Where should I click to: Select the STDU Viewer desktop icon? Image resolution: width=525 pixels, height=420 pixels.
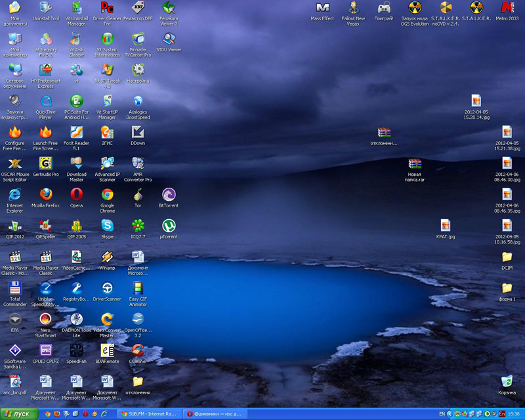click(x=169, y=42)
